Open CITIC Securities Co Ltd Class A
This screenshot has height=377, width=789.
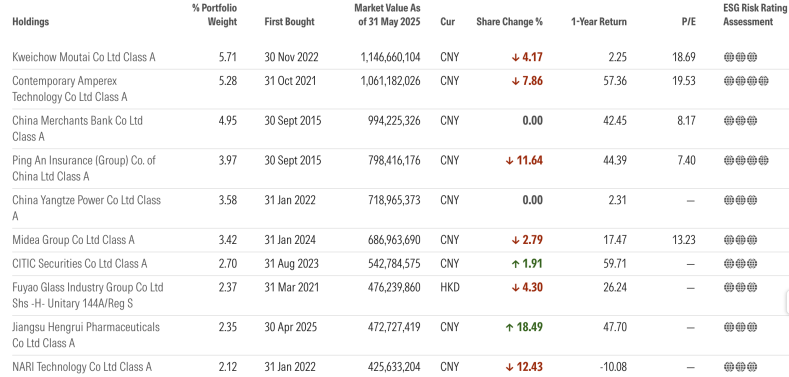80,263
